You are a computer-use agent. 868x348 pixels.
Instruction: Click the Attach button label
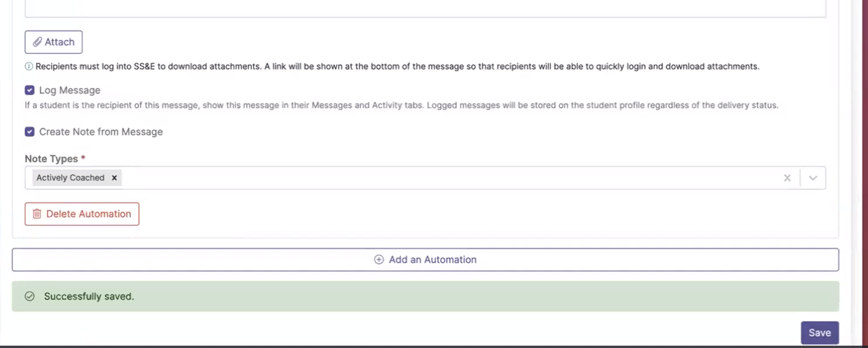click(x=60, y=42)
